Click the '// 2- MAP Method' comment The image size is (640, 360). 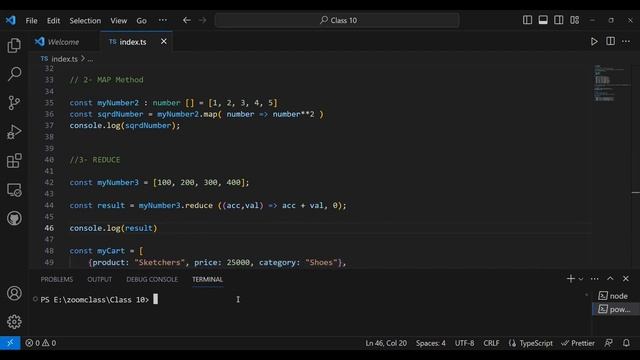click(106, 80)
